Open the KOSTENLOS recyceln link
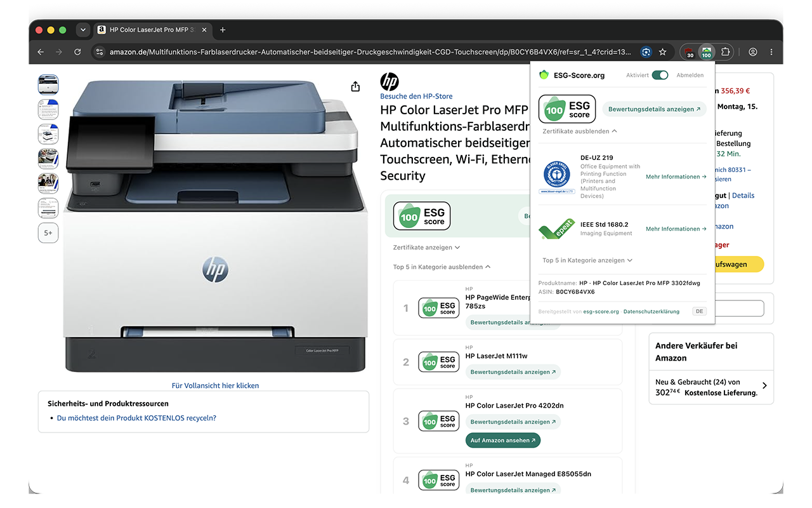Screen dimensions: 812x508 click(136, 418)
